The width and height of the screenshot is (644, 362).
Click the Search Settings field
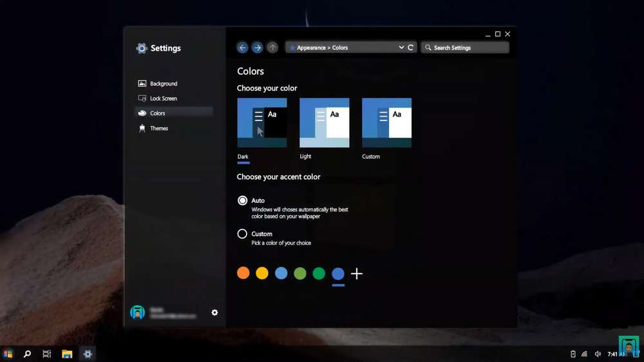(x=465, y=48)
